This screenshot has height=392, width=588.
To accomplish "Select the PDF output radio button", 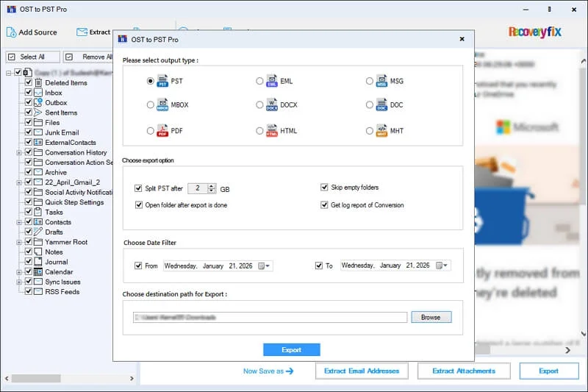I will [x=151, y=131].
